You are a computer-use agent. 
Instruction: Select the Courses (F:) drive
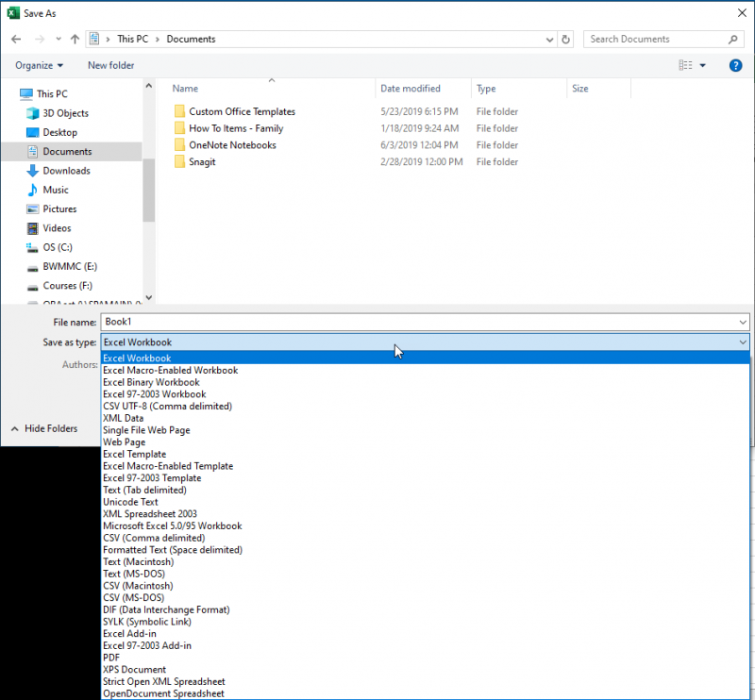point(67,286)
